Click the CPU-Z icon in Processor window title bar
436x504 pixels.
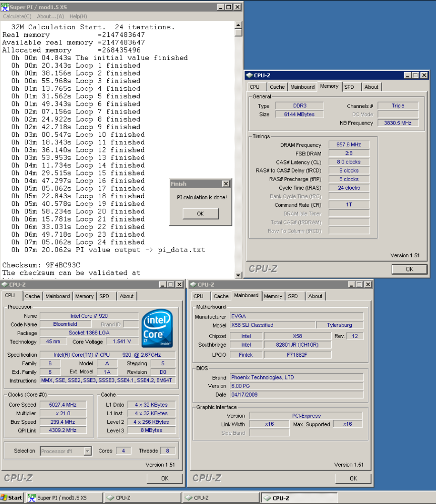[x=5, y=285]
